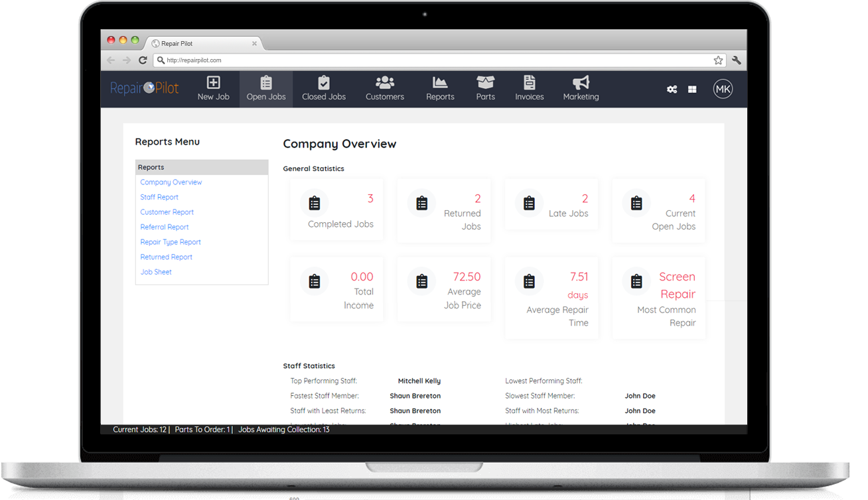Click the Total Income value 0.00

(362, 277)
